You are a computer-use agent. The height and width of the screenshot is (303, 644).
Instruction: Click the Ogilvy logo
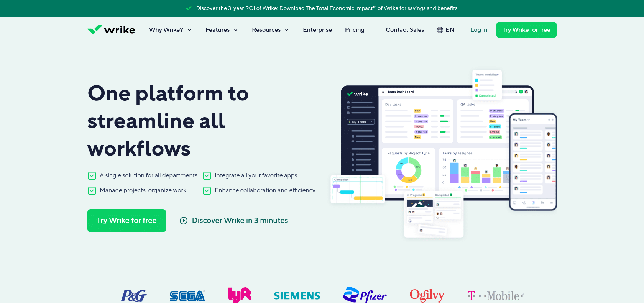(x=427, y=295)
